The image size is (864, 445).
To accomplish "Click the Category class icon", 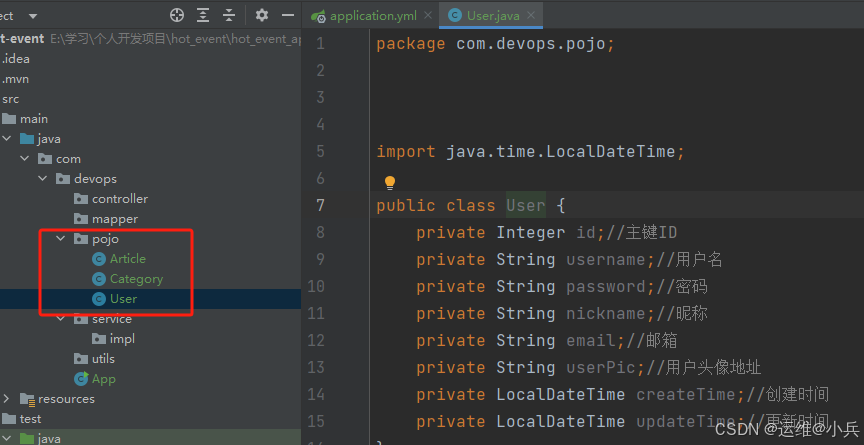I will click(x=99, y=279).
